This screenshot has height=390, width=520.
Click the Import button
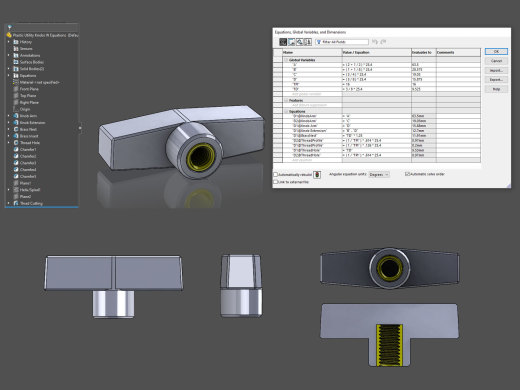coord(496,70)
